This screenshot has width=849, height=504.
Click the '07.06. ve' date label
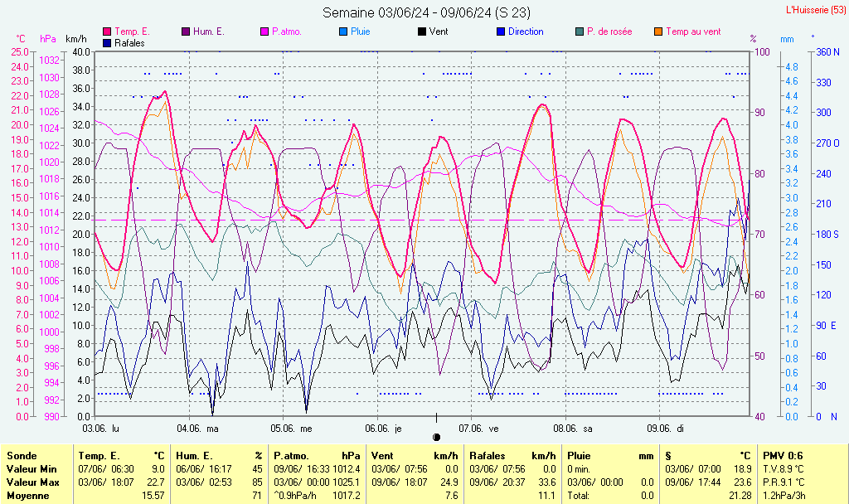(478, 429)
